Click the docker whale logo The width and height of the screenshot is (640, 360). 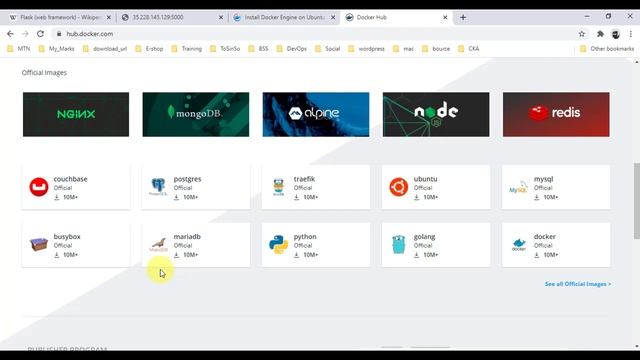(519, 244)
